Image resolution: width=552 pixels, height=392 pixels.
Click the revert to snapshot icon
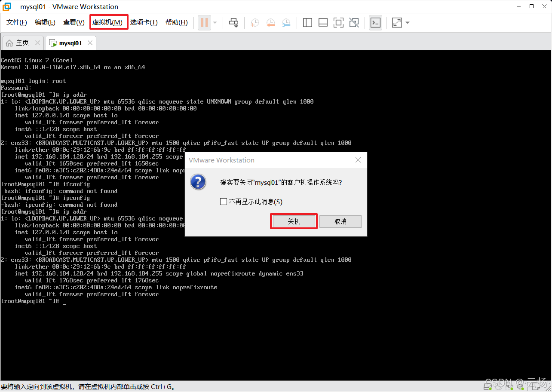coord(270,22)
